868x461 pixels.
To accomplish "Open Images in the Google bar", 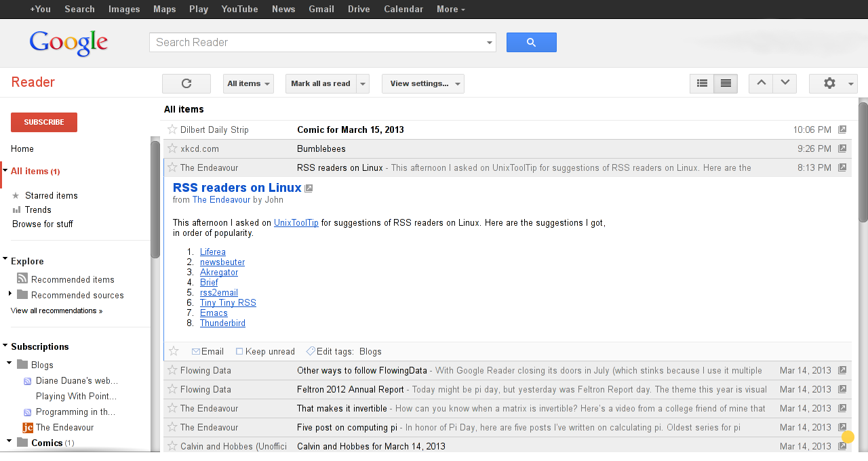I will point(124,9).
